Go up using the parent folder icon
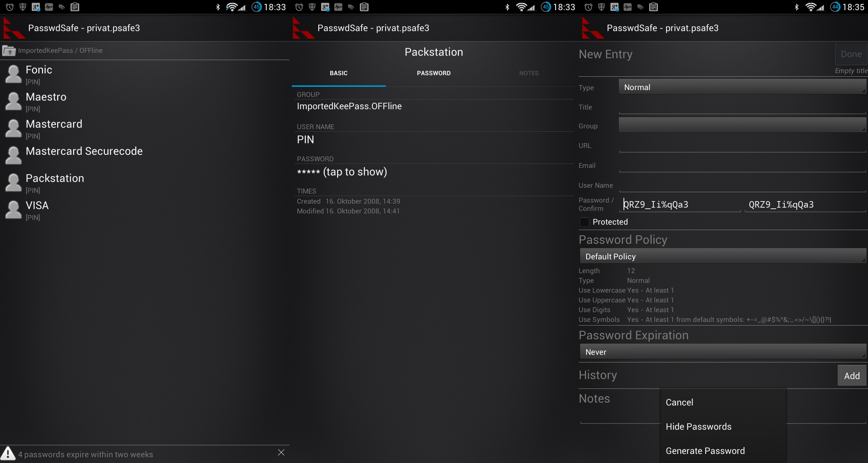 click(9, 51)
